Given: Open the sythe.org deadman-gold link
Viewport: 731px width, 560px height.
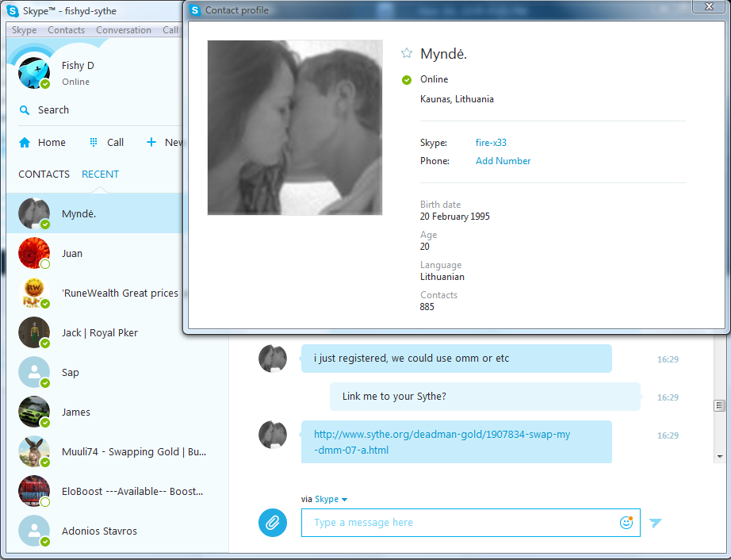Looking at the screenshot, I should coord(442,442).
